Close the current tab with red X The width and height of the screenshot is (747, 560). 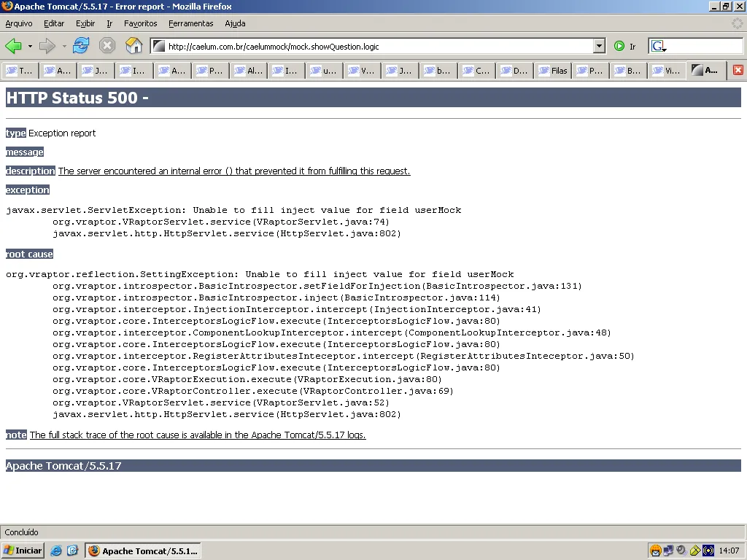pos(738,71)
